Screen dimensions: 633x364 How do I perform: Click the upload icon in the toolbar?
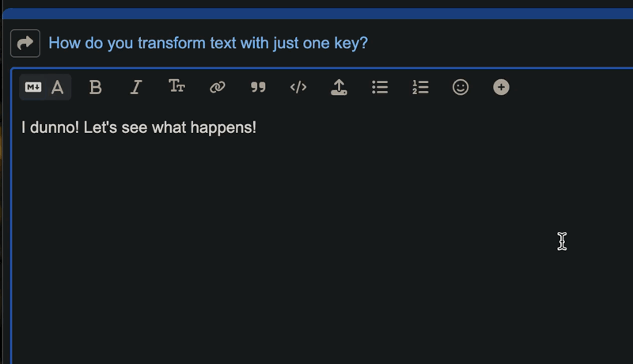click(339, 87)
